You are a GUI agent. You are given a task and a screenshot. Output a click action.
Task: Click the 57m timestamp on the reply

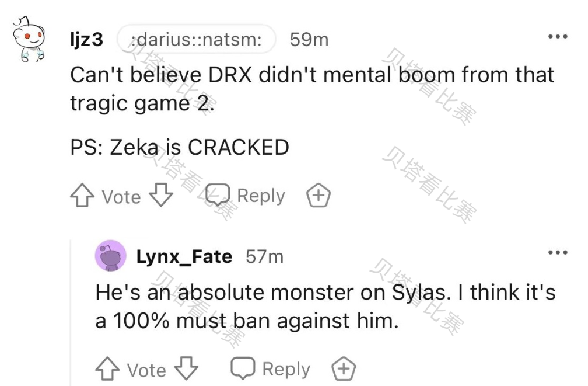click(x=264, y=256)
